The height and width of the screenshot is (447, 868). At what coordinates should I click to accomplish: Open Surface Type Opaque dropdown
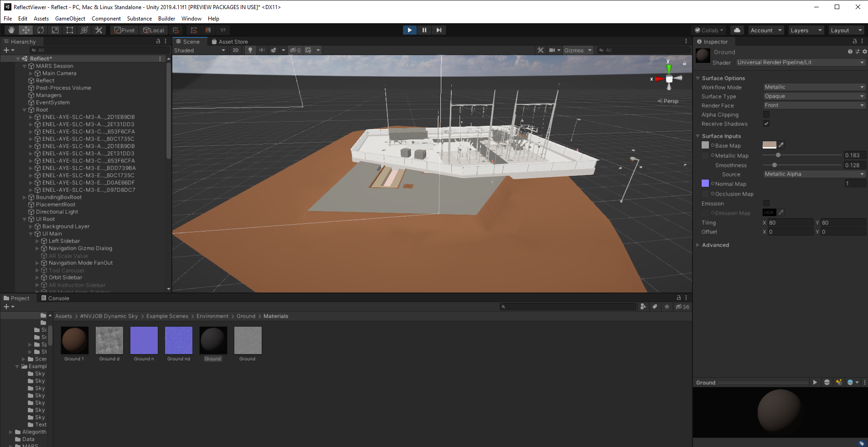pos(814,96)
